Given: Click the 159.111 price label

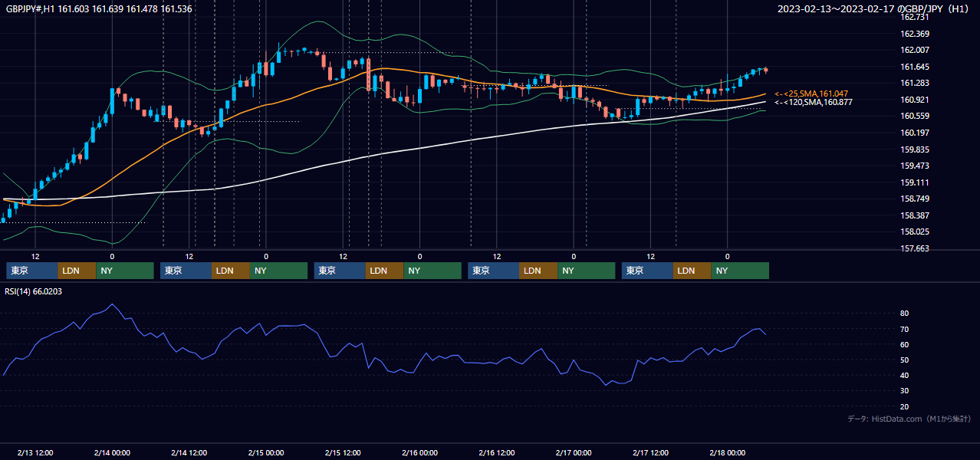Looking at the screenshot, I should (x=915, y=182).
